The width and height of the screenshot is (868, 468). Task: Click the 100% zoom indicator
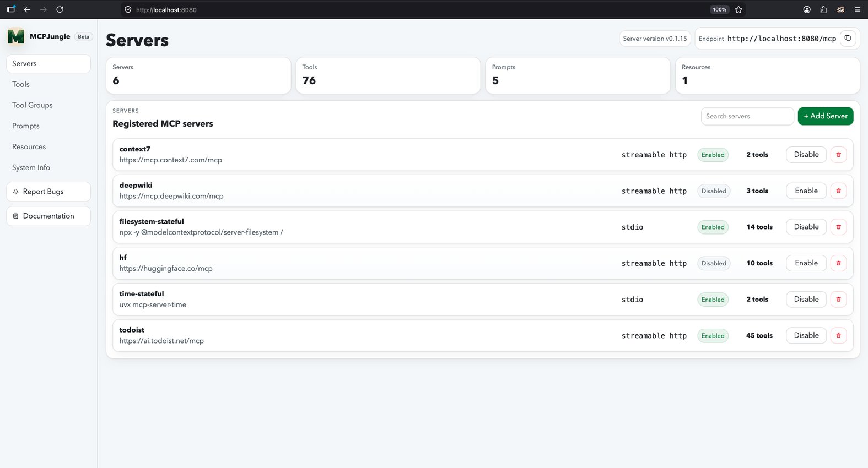click(x=719, y=9)
